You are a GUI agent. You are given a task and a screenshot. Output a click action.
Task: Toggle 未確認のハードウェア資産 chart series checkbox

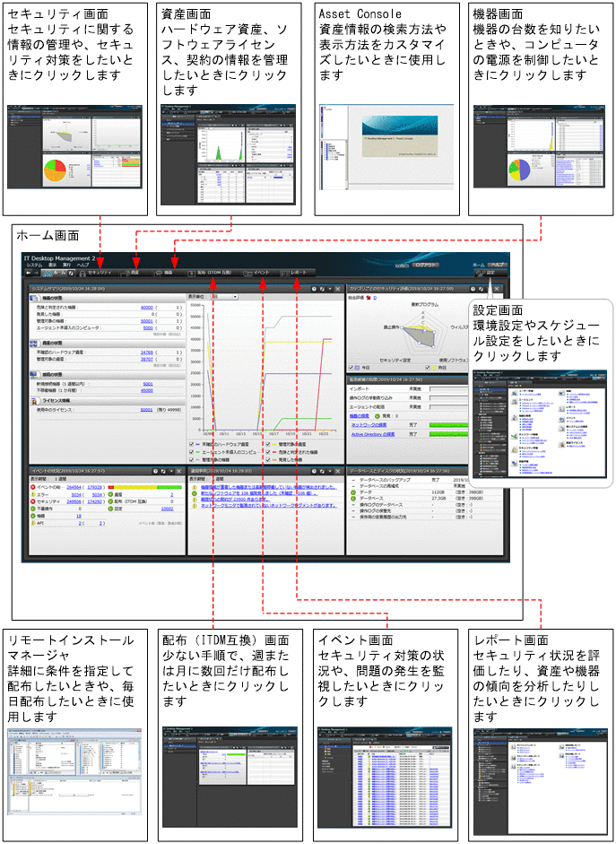click(192, 445)
